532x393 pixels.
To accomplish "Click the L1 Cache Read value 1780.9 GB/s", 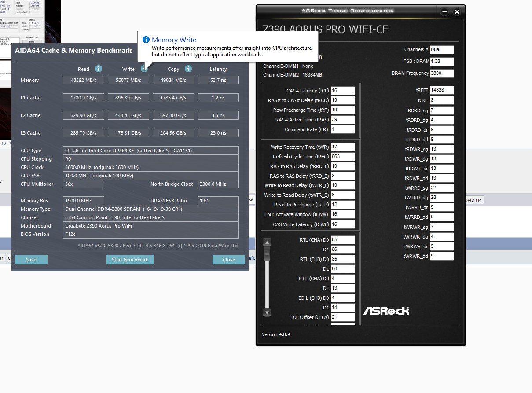I will (x=84, y=98).
